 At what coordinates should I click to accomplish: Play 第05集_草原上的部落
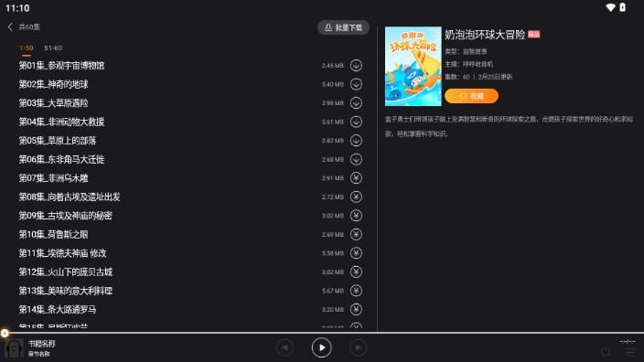pyautogui.click(x=58, y=141)
